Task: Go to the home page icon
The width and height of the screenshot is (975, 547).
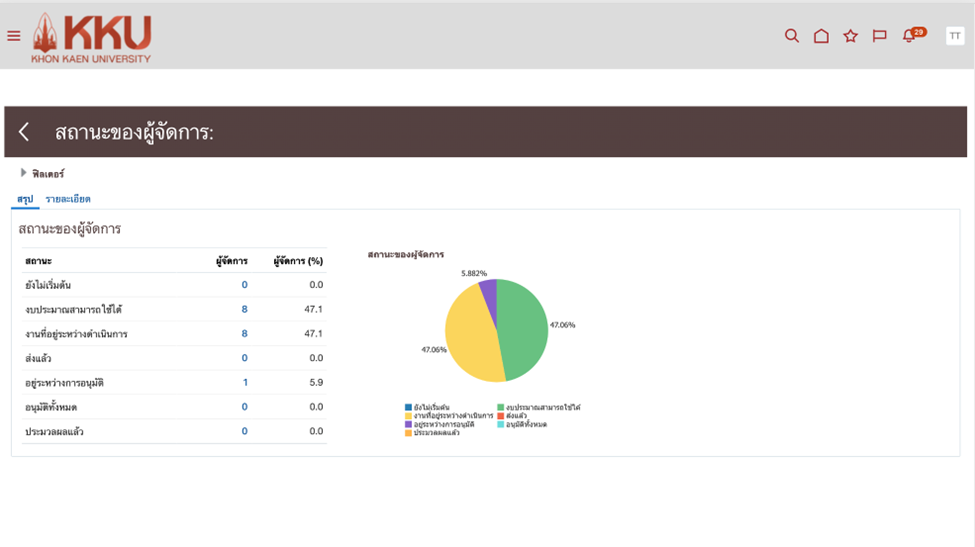Action: [x=821, y=36]
